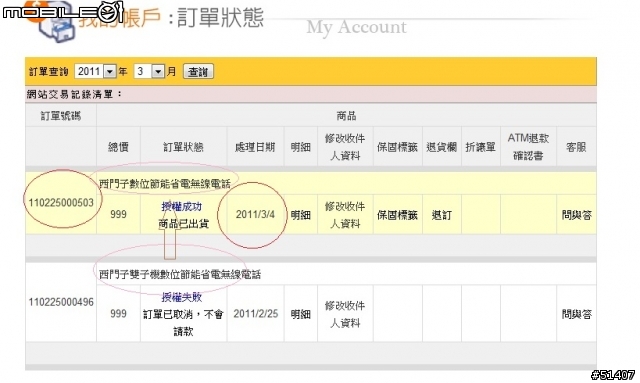Click 退訂 to cancel order 110225000503
Image resolution: width=640 pixels, height=383 pixels.
click(x=442, y=215)
